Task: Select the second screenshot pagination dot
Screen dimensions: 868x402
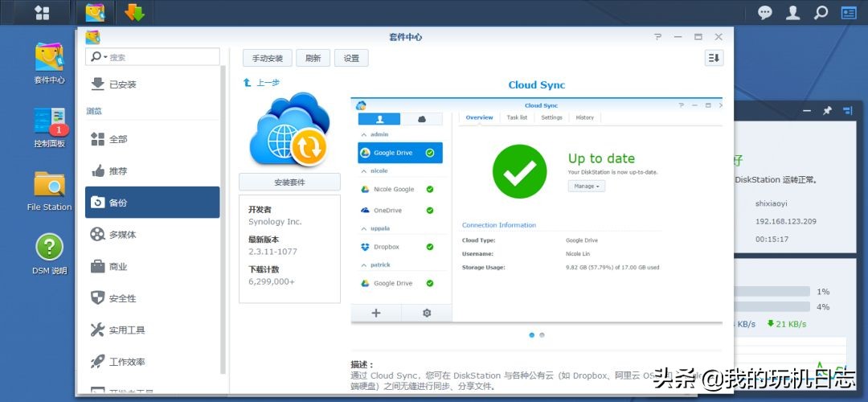Action: coord(542,335)
